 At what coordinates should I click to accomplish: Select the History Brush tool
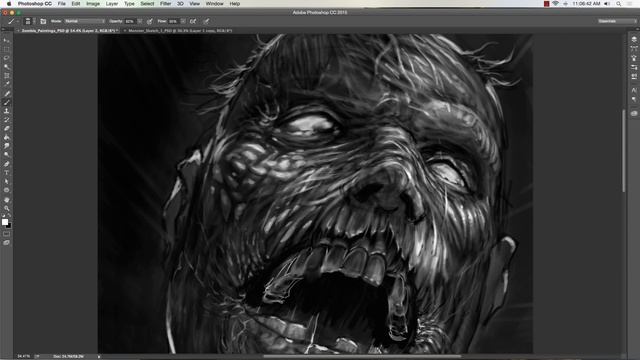[7, 120]
